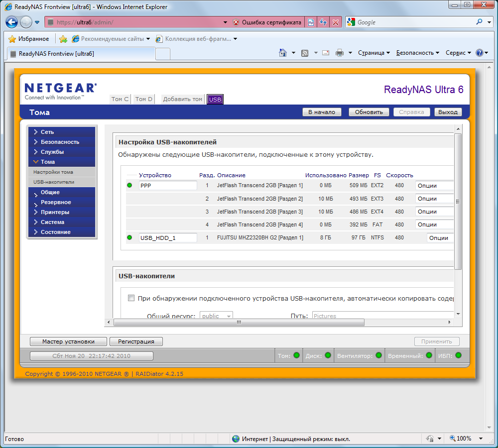The width and height of the screenshot is (498, 448).
Task: Click the Обновить button
Action: coord(369,112)
